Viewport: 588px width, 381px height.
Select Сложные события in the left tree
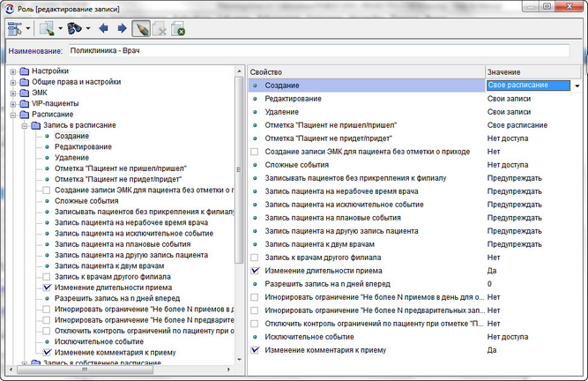click(x=86, y=201)
